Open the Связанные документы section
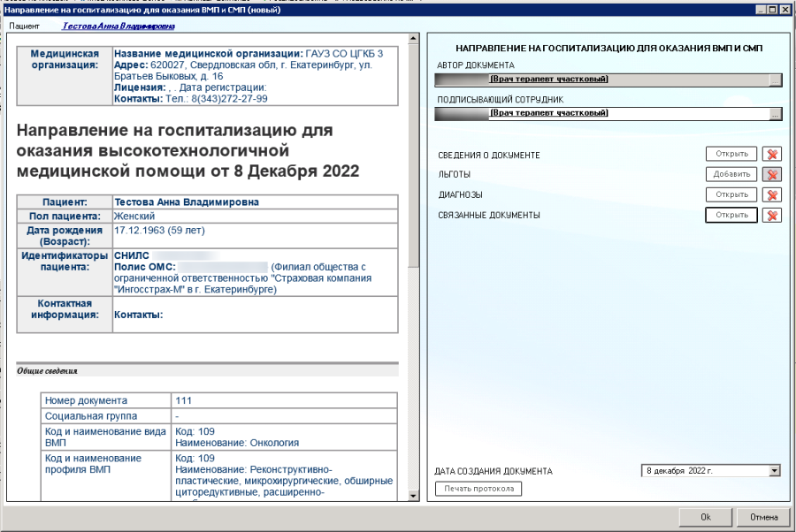The image size is (796, 532). tap(731, 215)
